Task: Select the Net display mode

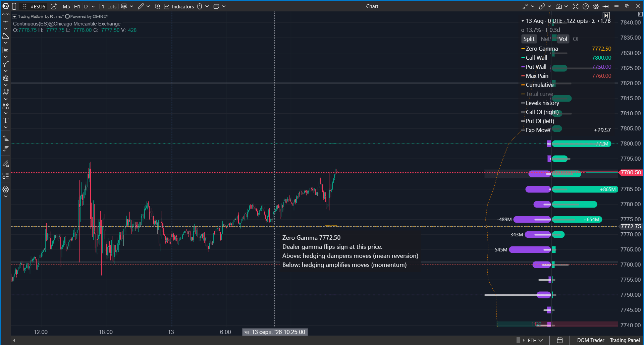Action: click(x=545, y=39)
